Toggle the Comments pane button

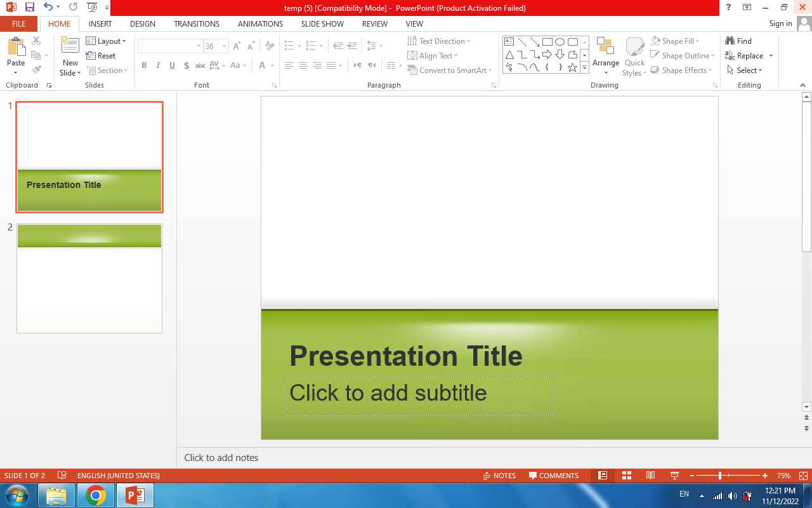[554, 476]
